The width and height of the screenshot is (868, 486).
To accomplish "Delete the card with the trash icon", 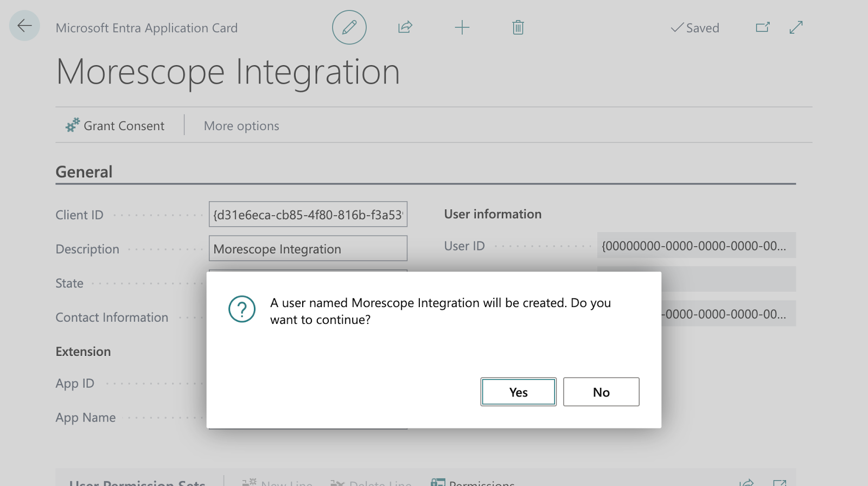I will pos(518,27).
